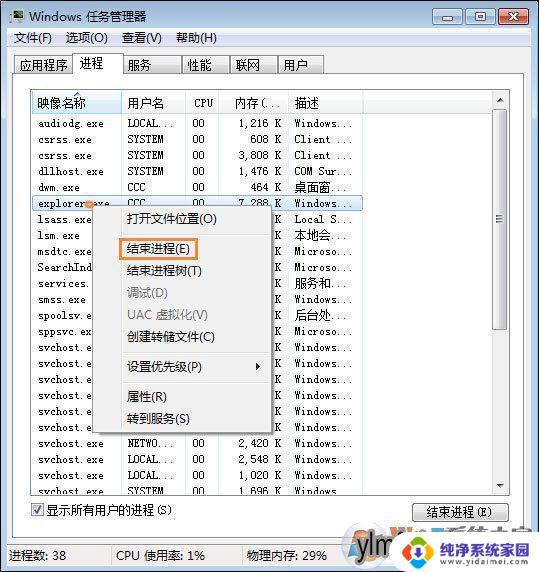Toggle 显示所有用户的进程 checkbox
The height and width of the screenshot is (572, 539).
click(x=37, y=510)
